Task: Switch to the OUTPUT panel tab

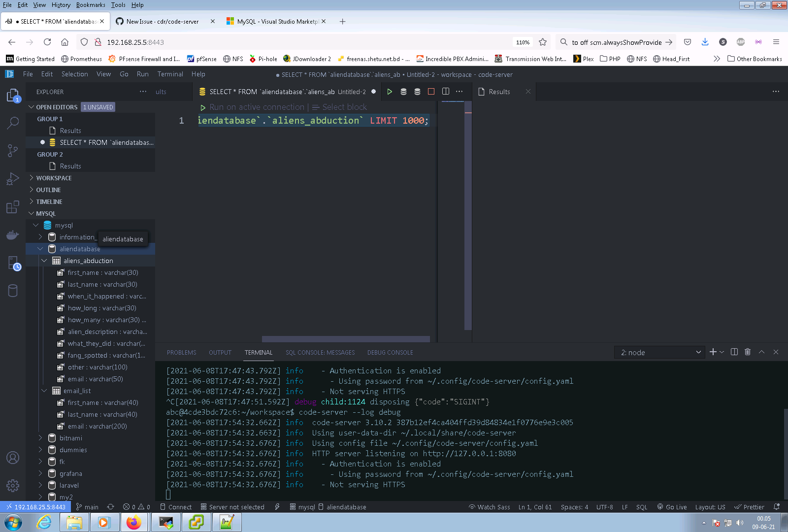Action: (x=220, y=353)
